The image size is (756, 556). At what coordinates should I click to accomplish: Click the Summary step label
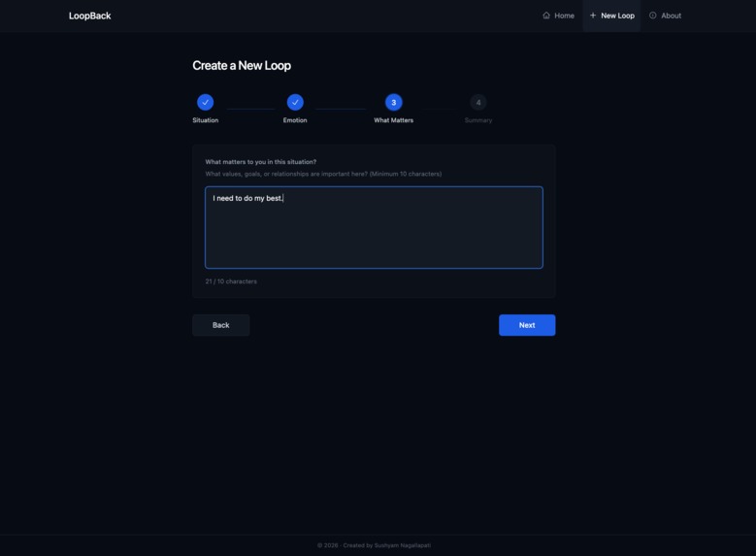click(x=478, y=120)
